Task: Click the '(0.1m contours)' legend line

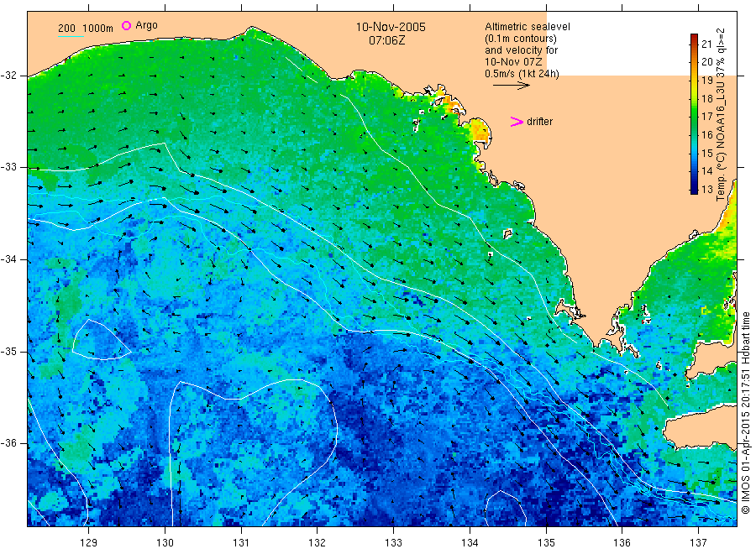Action: (521, 39)
